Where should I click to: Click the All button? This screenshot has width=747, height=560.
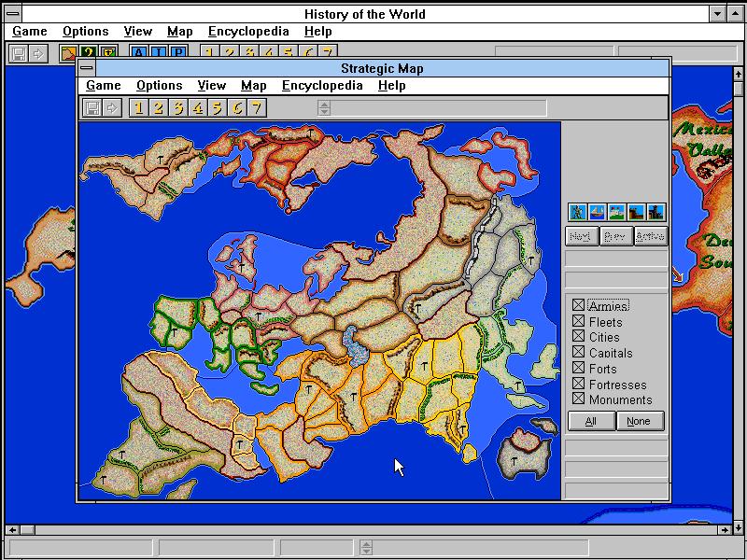591,421
